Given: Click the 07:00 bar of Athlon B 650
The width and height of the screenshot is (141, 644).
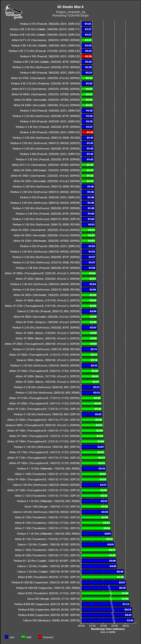Looking at the screenshot, I should click(105, 594).
